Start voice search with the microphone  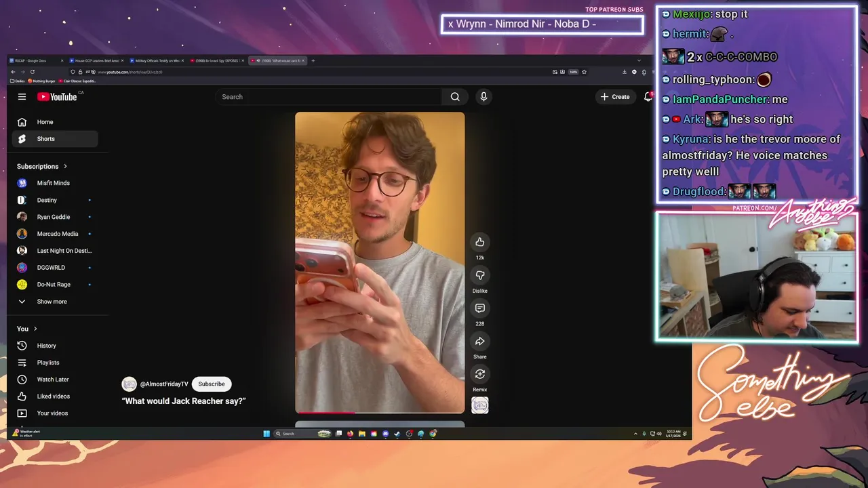coord(484,97)
